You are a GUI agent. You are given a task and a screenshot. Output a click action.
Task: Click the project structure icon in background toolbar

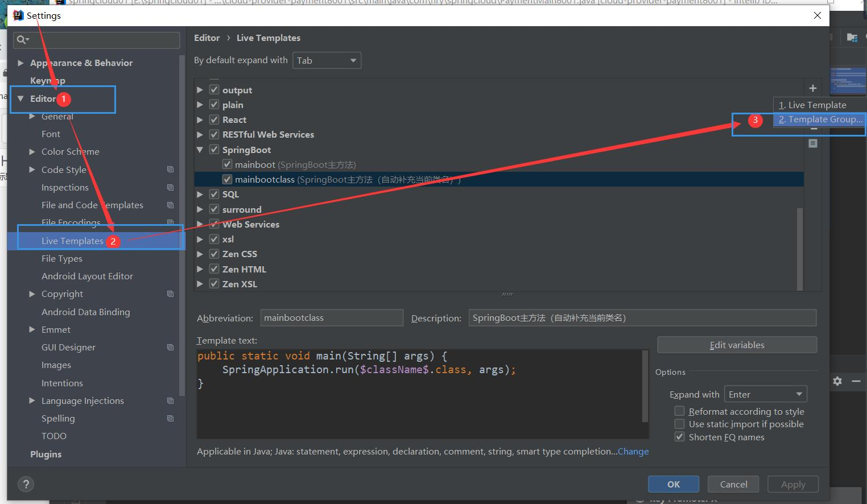pyautogui.click(x=852, y=38)
